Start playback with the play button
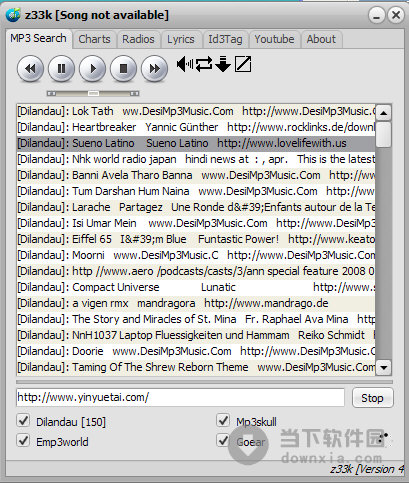409x483 pixels. point(92,69)
